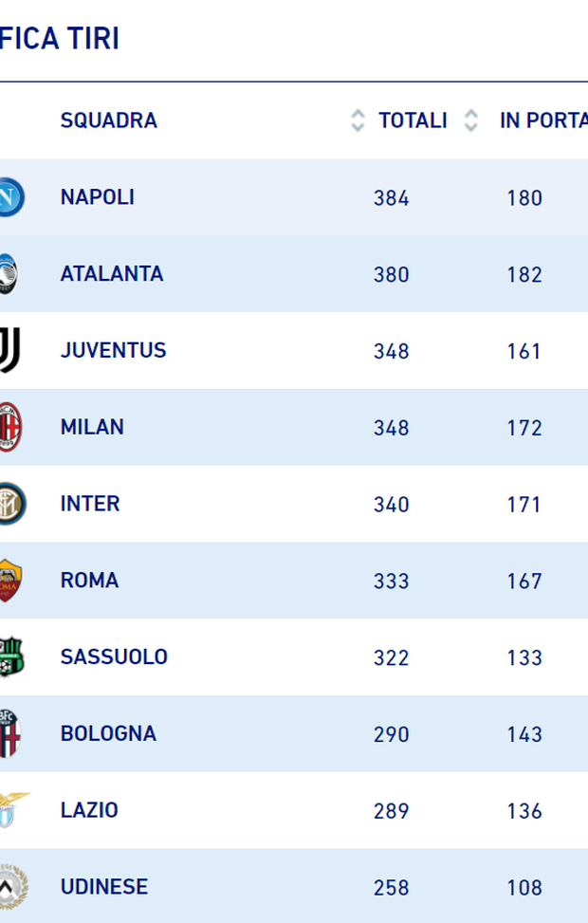This screenshot has height=923, width=588.
Task: Click the Bologna club crest
Action: click(x=9, y=733)
